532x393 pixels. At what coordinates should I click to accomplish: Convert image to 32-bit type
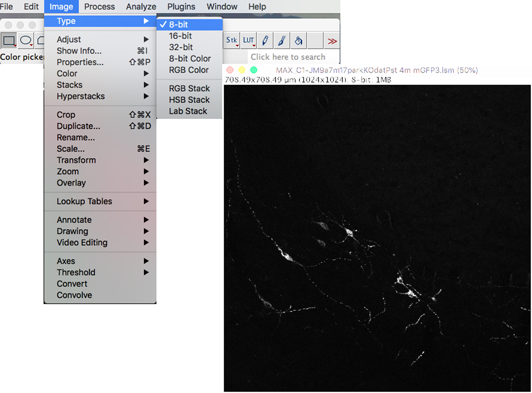(189, 47)
